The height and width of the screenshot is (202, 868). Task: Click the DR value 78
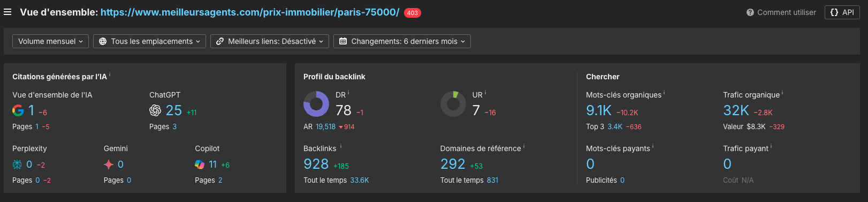point(344,110)
